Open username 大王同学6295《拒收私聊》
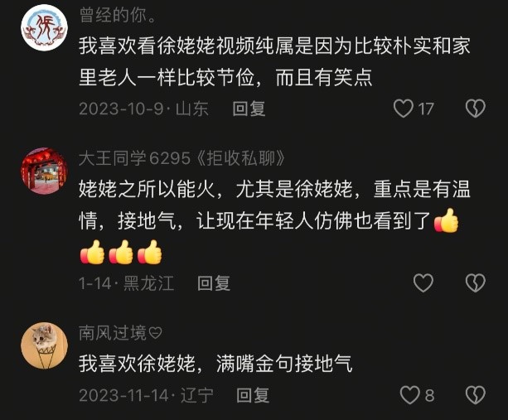 tap(182, 159)
